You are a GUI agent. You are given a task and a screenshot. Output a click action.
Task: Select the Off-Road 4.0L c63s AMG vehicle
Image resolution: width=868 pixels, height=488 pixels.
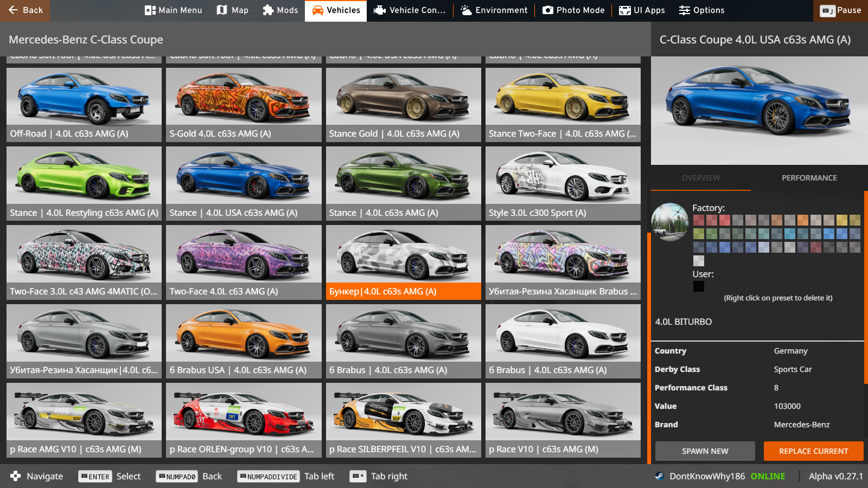(84, 105)
